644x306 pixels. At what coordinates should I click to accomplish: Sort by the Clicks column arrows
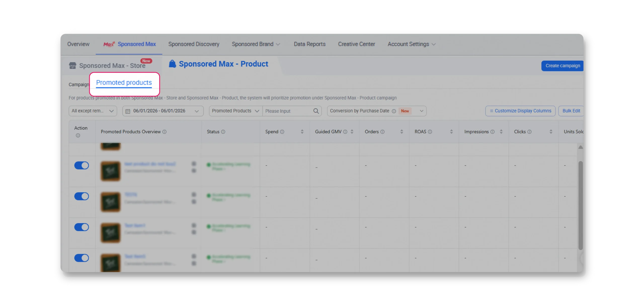coord(551,132)
